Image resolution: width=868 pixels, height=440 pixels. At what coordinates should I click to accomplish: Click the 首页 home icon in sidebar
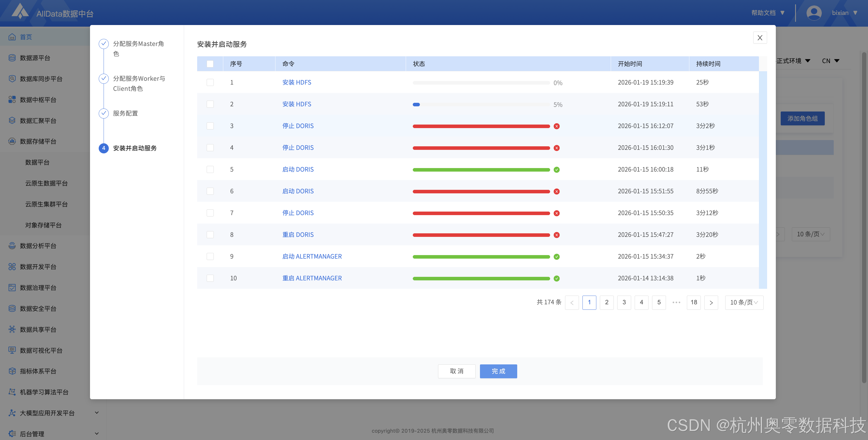[x=12, y=37]
